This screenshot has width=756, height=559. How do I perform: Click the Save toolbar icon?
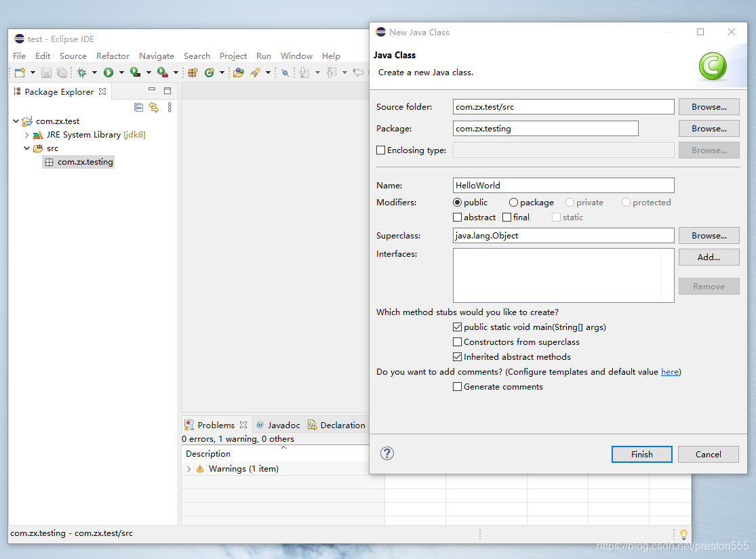click(x=46, y=73)
